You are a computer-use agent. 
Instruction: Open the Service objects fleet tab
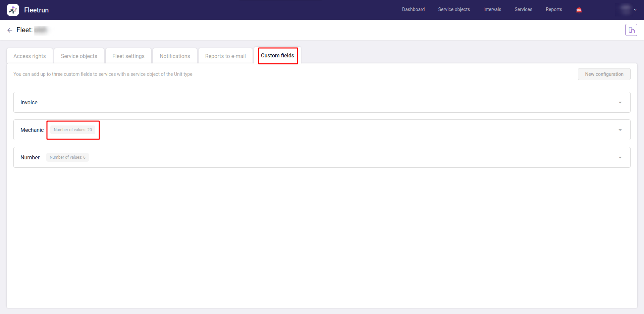(79, 56)
